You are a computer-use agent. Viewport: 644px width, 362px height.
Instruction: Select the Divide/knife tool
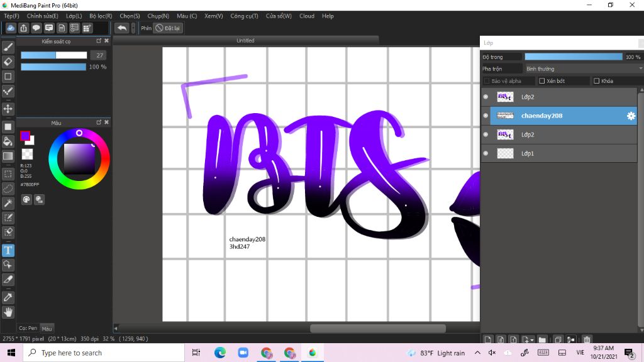coord(8,280)
